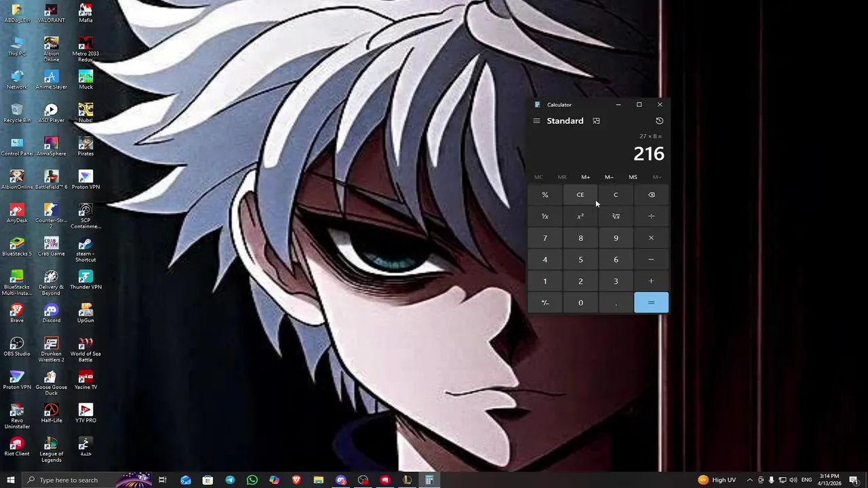Open the Control Panel desktop icon

[x=17, y=147]
